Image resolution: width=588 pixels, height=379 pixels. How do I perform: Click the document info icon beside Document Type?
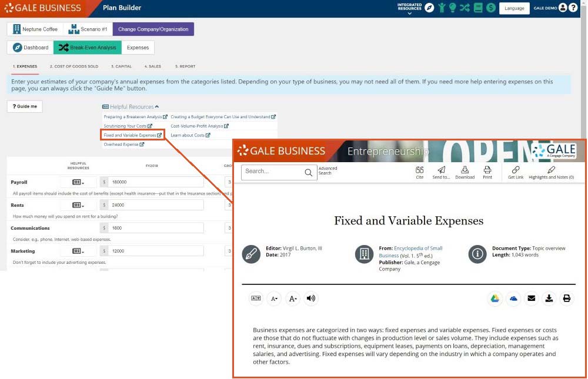coord(477,254)
